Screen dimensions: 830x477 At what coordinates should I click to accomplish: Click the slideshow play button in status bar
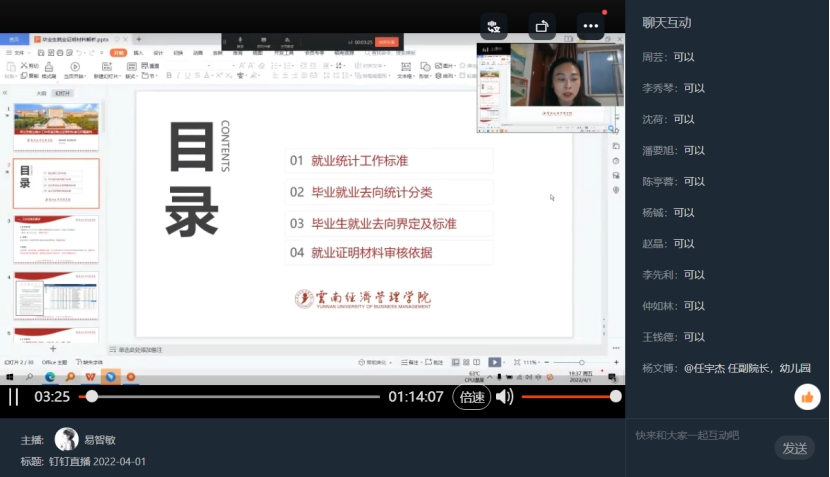(494, 362)
